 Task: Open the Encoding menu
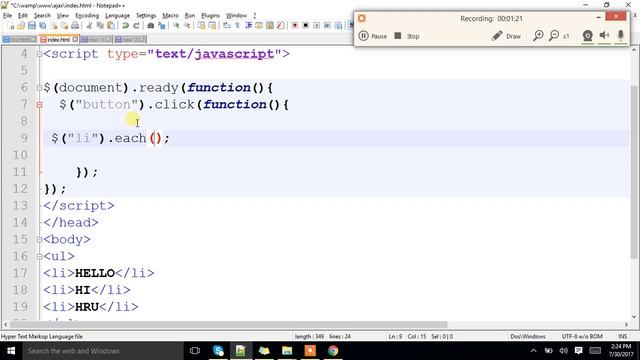pos(87,16)
